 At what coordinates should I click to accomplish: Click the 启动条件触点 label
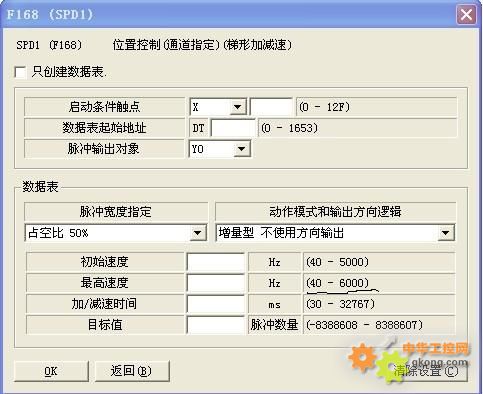104,107
